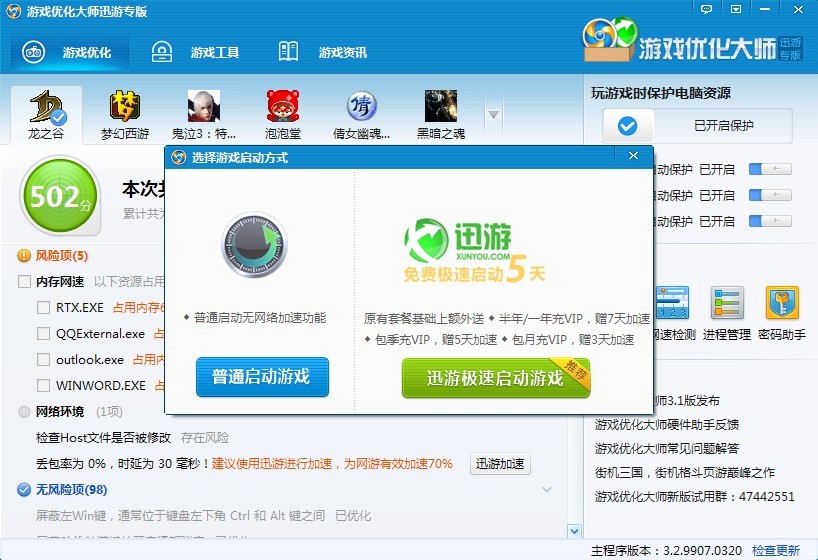Check the outlook.exe checkbox
Viewport: 818px width, 560px height.
point(43,360)
